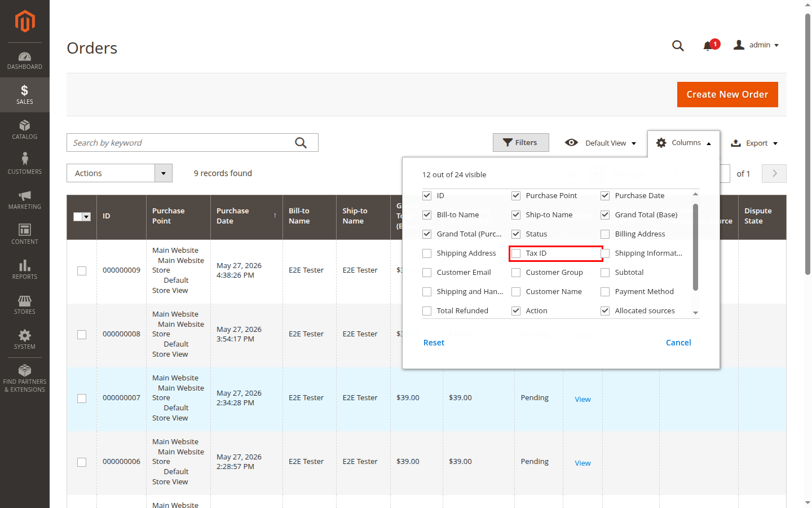This screenshot has height=508, width=812.
Task: Enable the Customer Group column
Action: coord(516,273)
